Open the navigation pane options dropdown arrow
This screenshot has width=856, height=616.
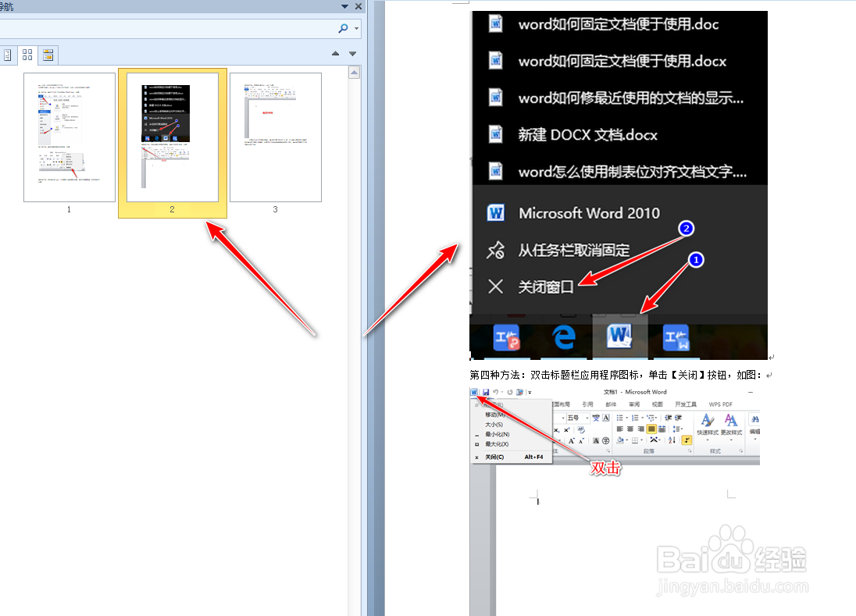tap(344, 6)
